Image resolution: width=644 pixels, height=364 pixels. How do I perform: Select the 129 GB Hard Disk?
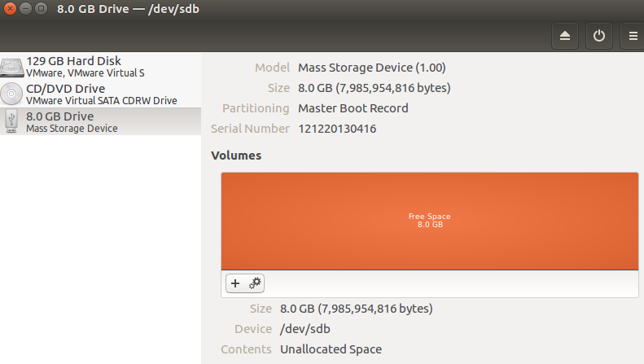pos(101,66)
